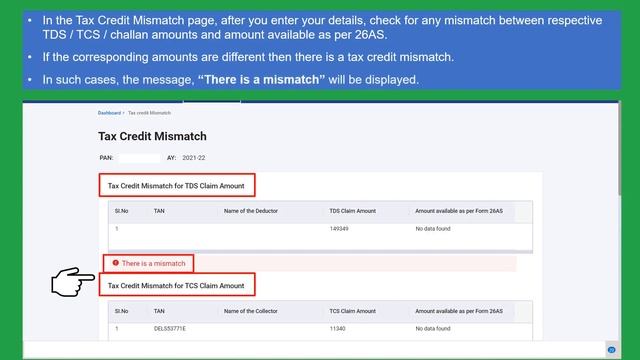Screen dimensions: 640x360
Task: Select the 'Tax Credit Mismatch' page heading
Action: tap(152, 136)
